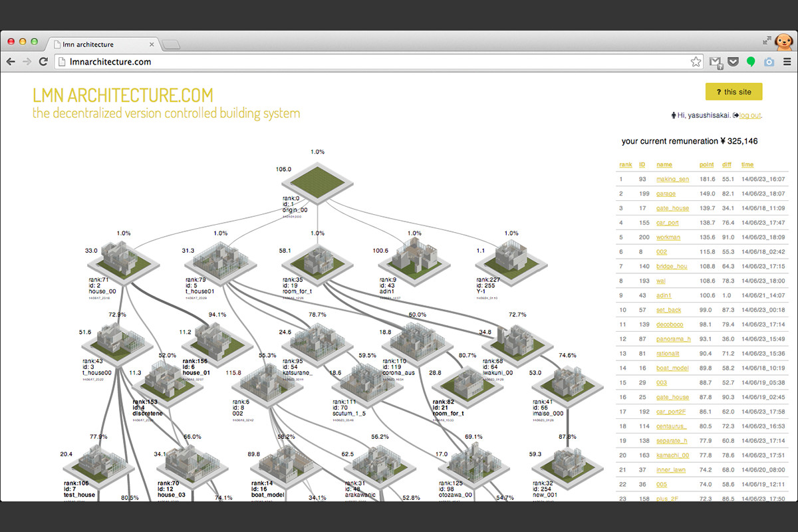Open the Gmail checker extension icon
Screen dimensions: 798x532
point(716,62)
